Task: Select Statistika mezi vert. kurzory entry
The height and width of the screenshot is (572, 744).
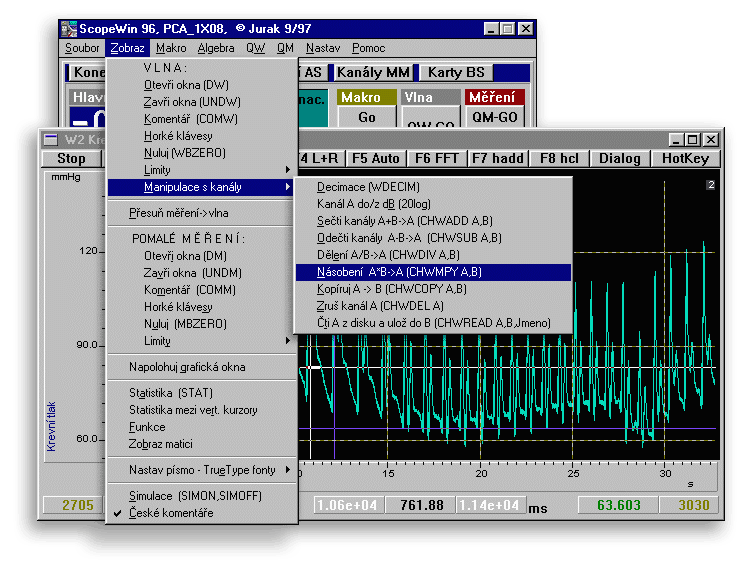Action: tap(202, 410)
